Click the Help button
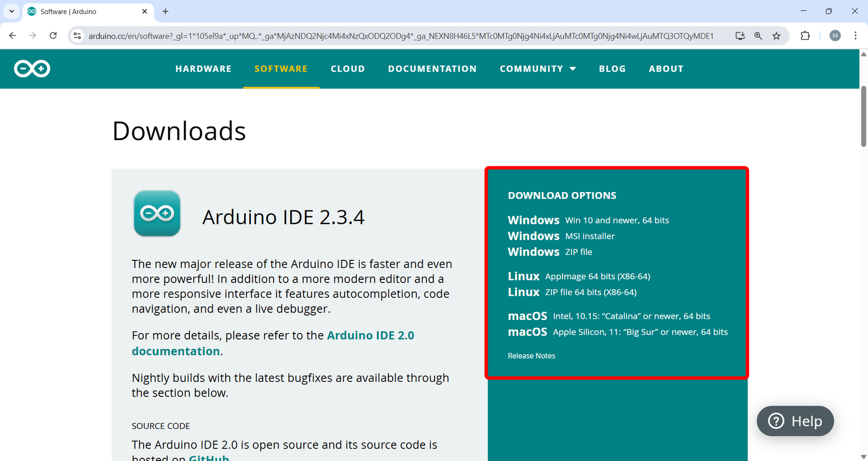 795,421
